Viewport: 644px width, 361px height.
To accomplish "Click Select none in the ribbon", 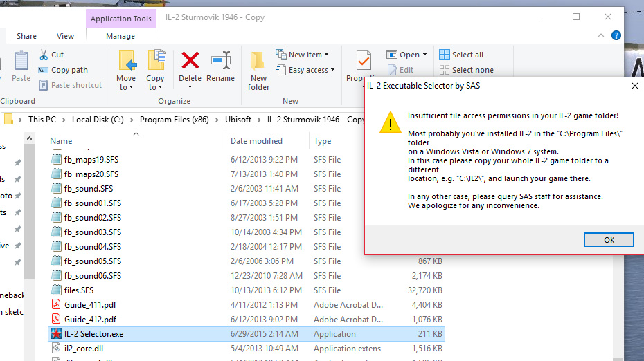I will coord(467,70).
